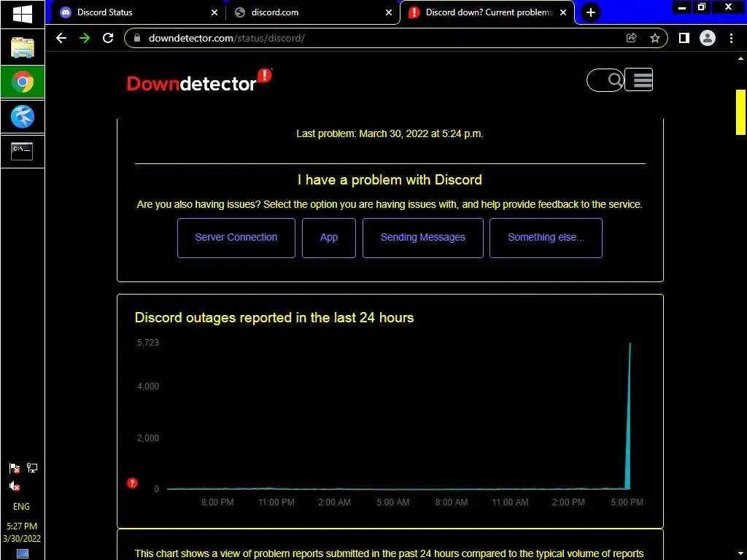Click the ENG language indicator
The height and width of the screenshot is (560, 747).
[x=21, y=507]
